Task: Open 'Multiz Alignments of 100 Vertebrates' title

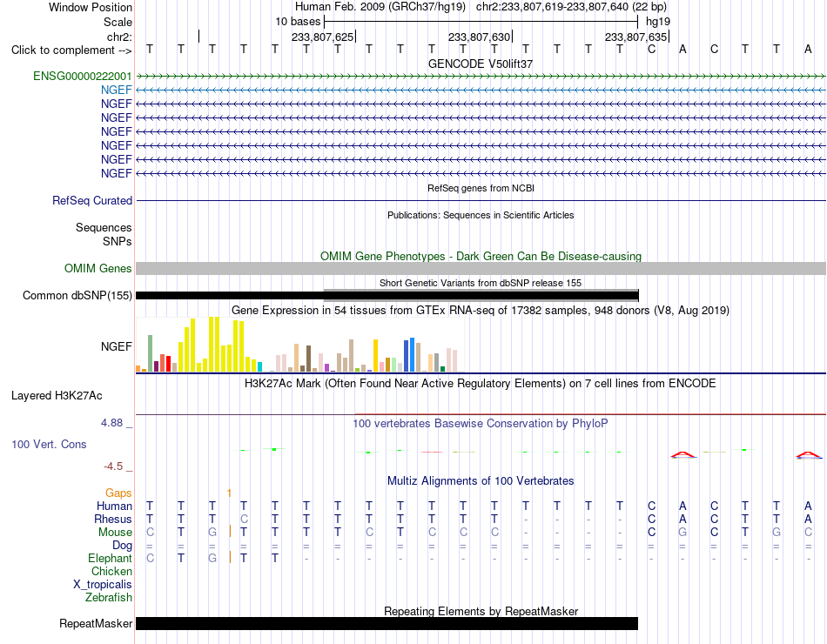Action: coord(481,481)
